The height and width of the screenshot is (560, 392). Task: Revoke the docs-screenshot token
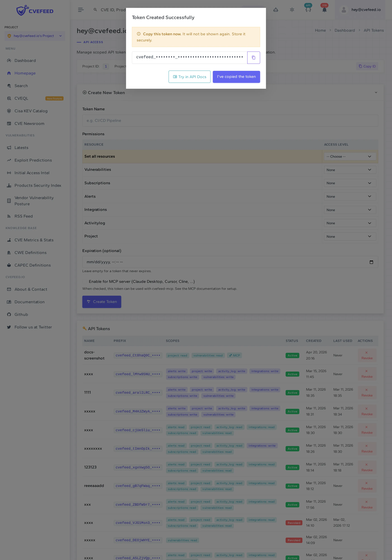(367, 355)
